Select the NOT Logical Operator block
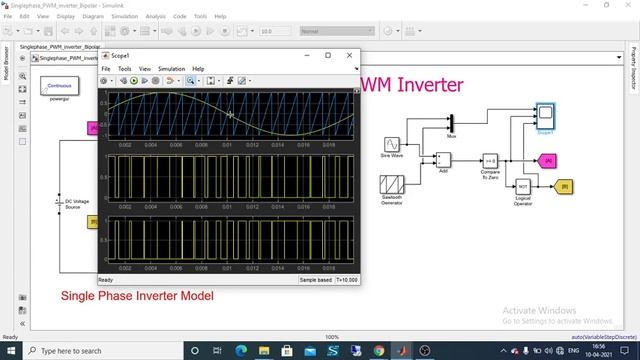Viewport: 640px width, 360px height. pos(523,187)
